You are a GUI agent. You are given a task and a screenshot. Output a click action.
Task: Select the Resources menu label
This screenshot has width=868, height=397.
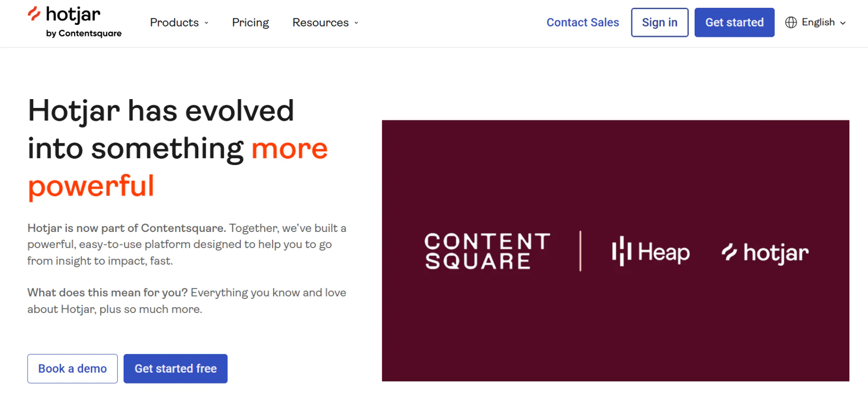click(x=320, y=22)
